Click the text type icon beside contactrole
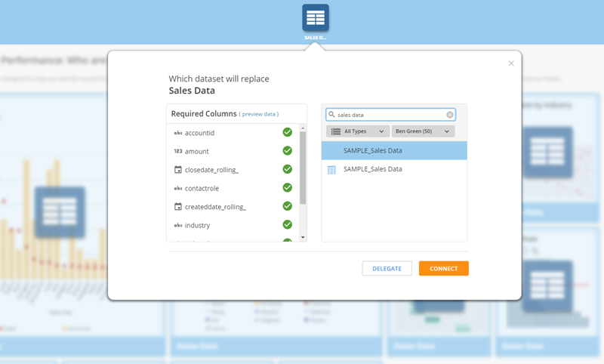Screen dimensions: 604x364 pyautogui.click(x=178, y=188)
